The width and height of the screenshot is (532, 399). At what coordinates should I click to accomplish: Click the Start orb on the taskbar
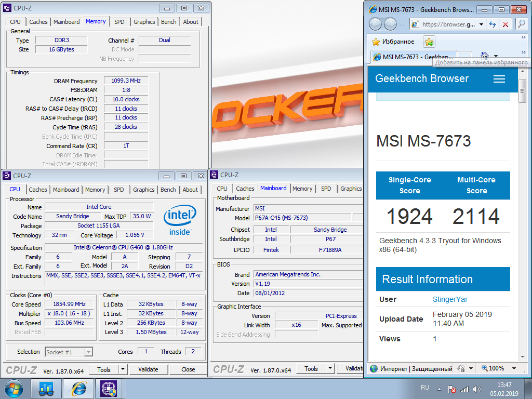click(14, 389)
